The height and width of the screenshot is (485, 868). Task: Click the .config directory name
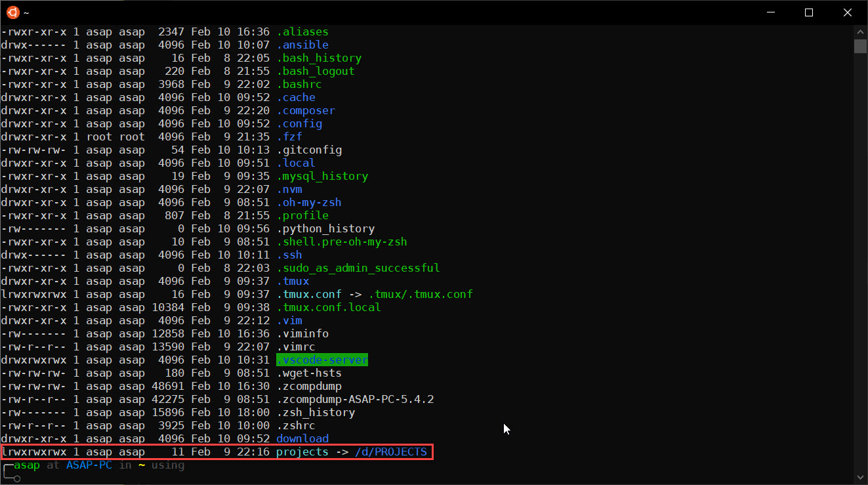pos(299,123)
